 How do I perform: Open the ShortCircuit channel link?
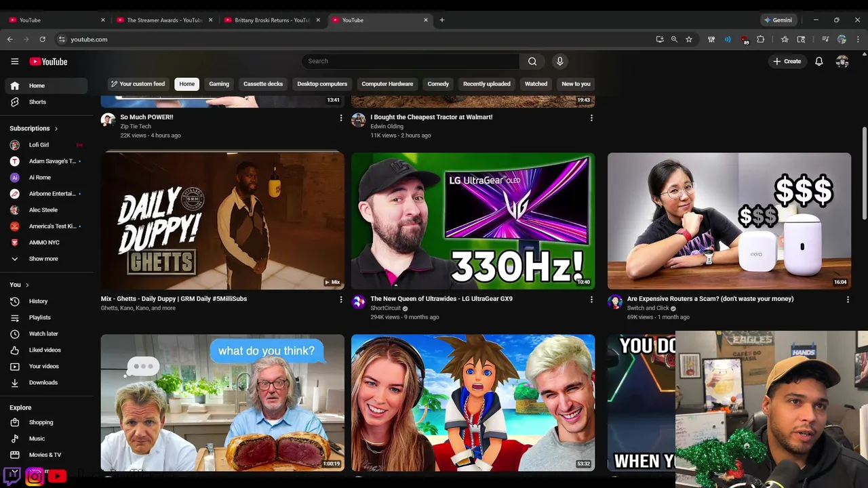coord(385,308)
